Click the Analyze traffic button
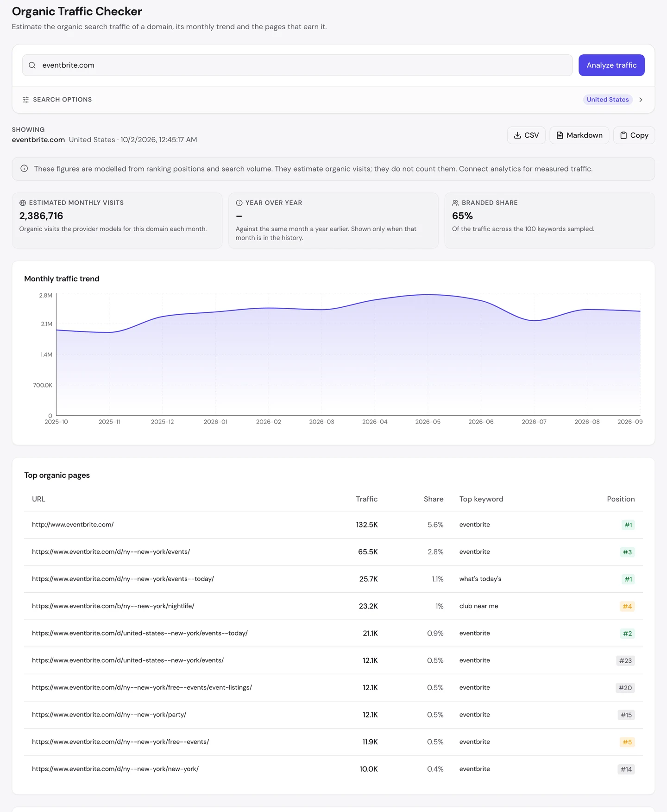Screen dimensions: 667x812 click(611, 65)
